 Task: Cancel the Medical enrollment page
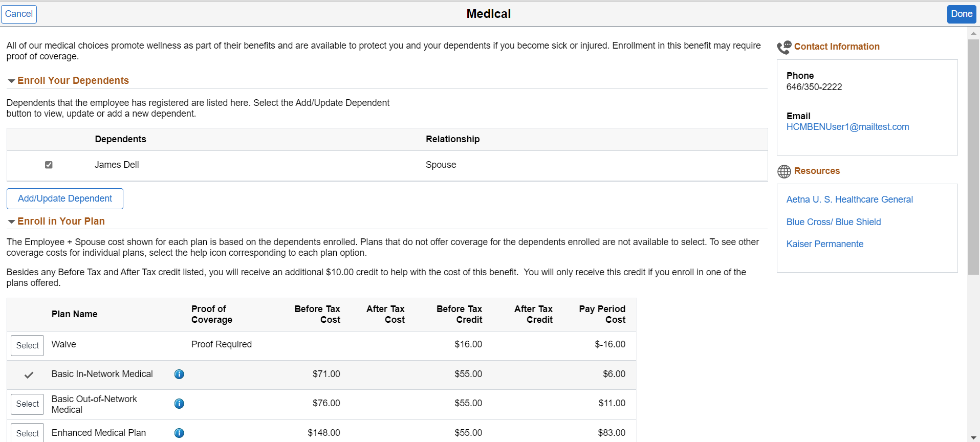[x=19, y=14]
